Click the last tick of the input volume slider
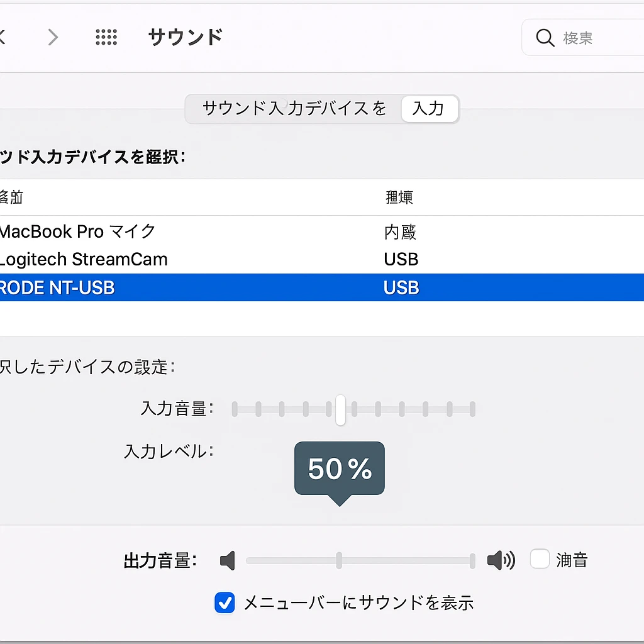Viewport: 644px width, 644px height. click(x=472, y=410)
